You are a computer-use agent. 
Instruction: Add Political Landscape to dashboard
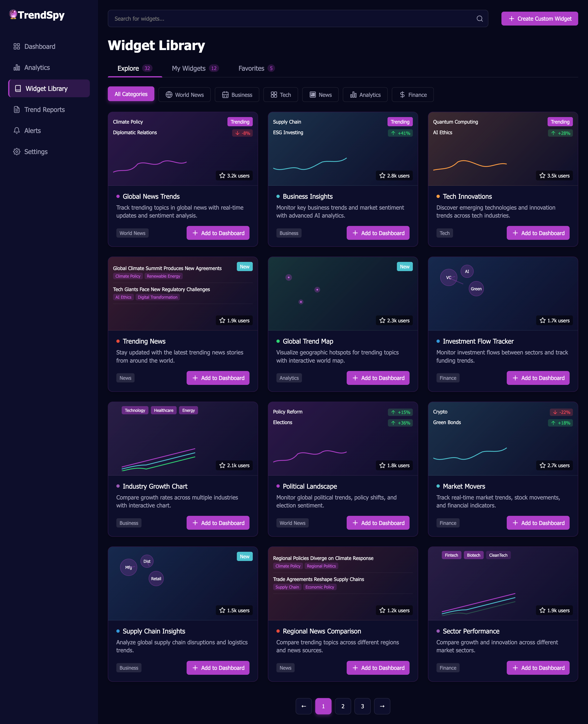(378, 523)
